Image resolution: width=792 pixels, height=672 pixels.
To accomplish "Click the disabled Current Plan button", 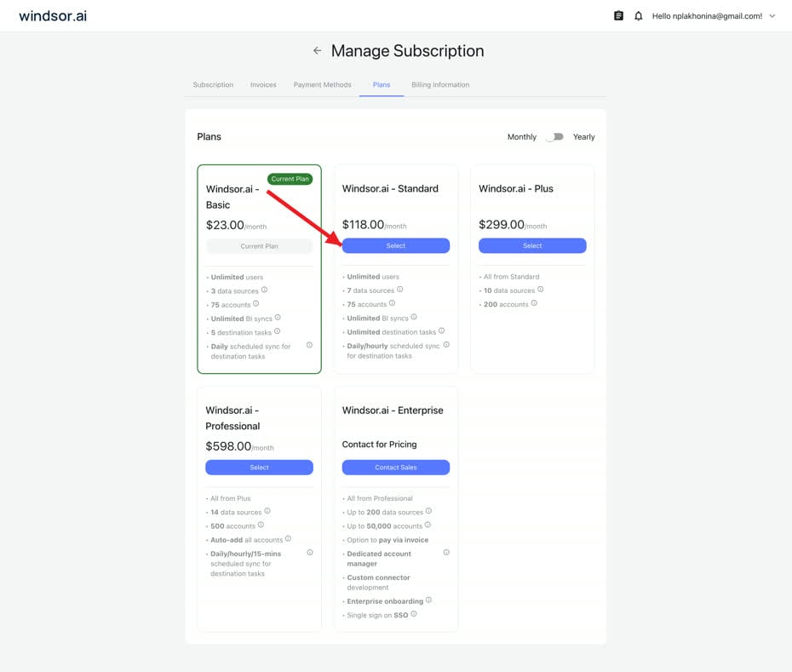I will click(x=259, y=246).
